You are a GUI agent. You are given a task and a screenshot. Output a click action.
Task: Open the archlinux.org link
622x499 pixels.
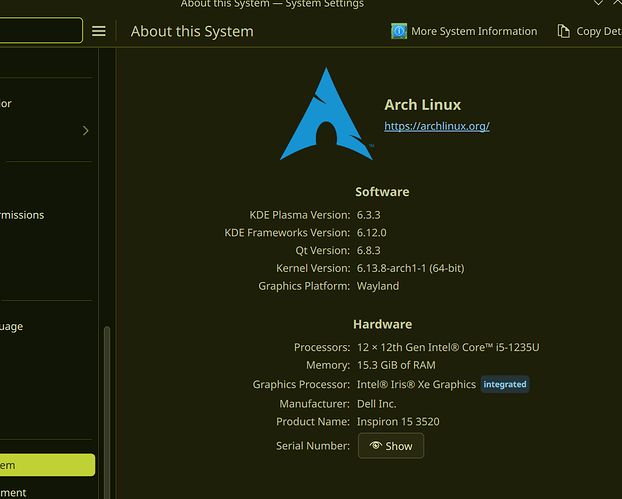(437, 126)
